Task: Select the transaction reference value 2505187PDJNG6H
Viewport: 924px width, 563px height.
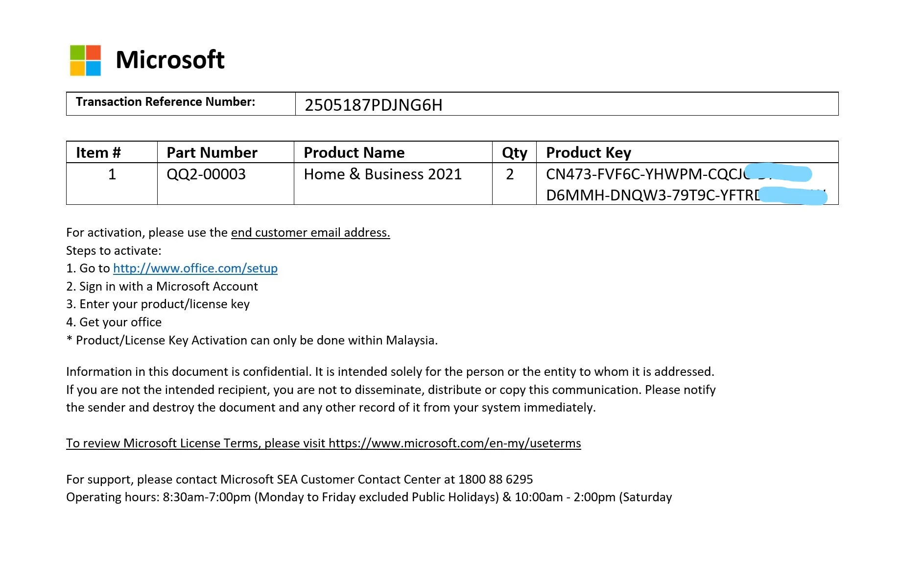Action: [373, 105]
